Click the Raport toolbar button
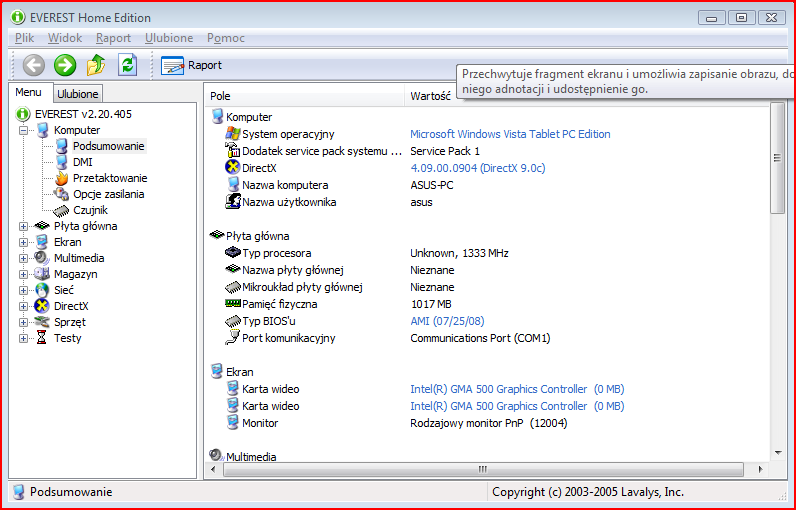 point(191,65)
